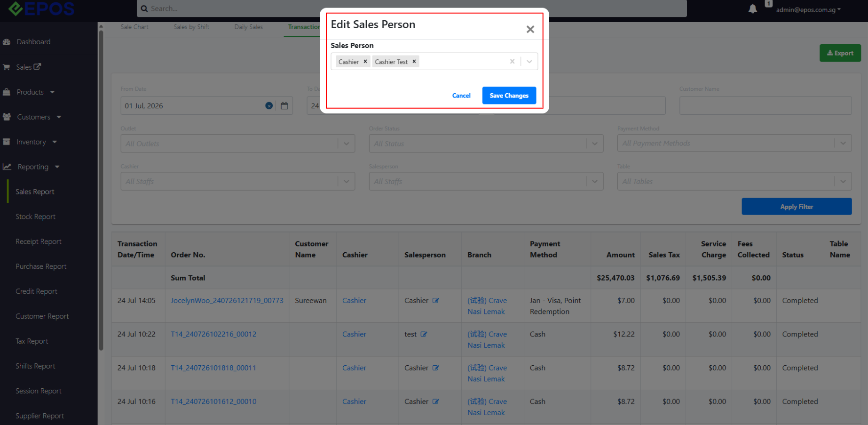868x425 pixels.
Task: Clear all selected sales persons
Action: click(512, 61)
